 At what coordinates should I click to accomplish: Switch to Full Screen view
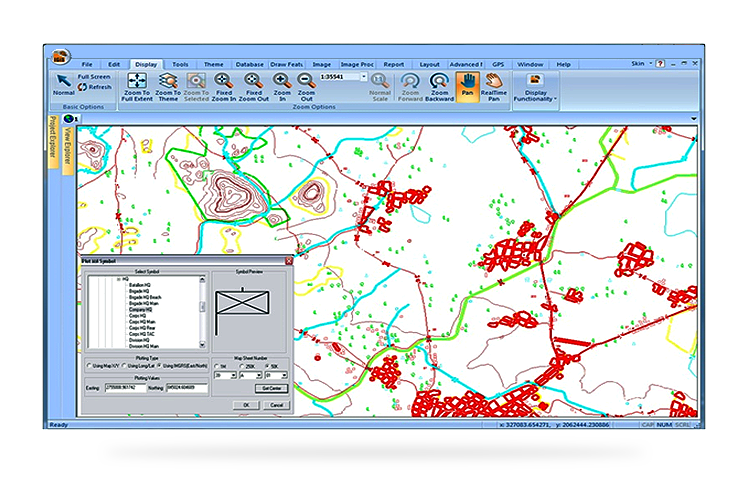(x=94, y=76)
